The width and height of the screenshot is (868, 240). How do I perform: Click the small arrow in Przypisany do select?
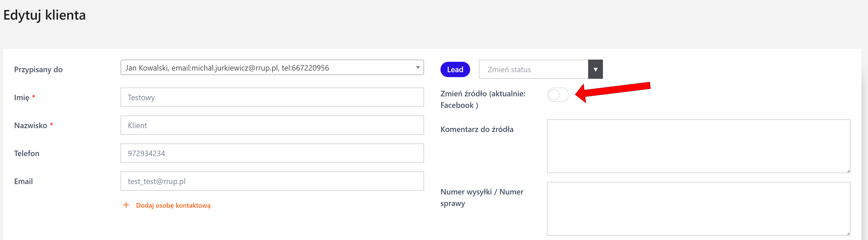pyautogui.click(x=417, y=68)
